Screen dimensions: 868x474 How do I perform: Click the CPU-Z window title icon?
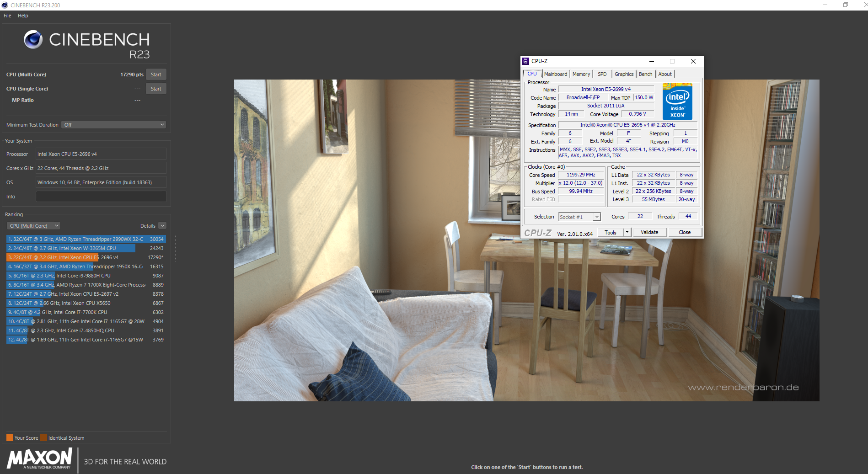(x=525, y=61)
